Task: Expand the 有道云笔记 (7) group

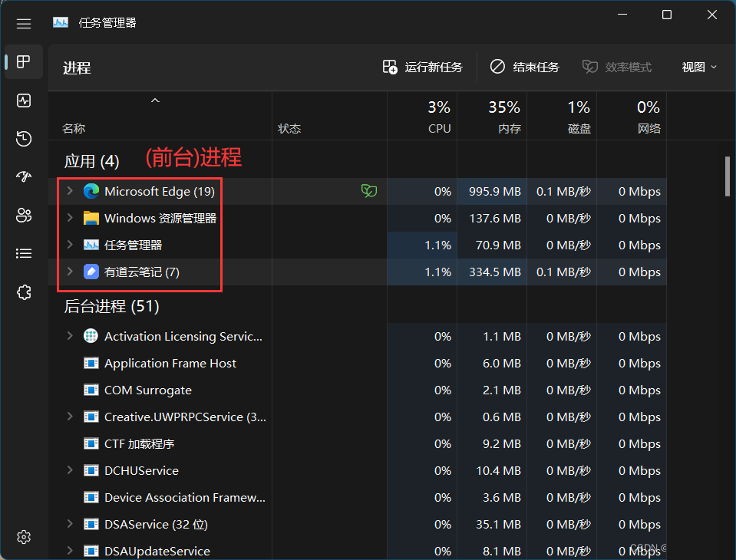Action: pyautogui.click(x=70, y=271)
